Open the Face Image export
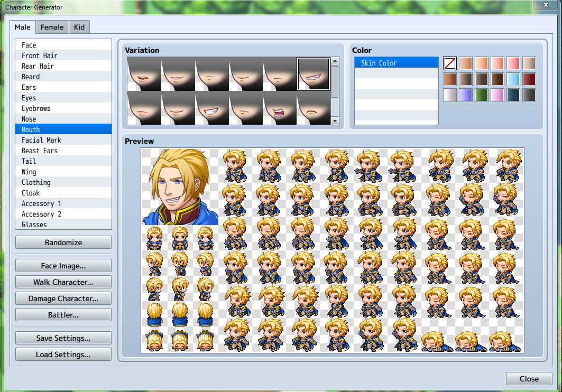The image size is (562, 392). click(x=63, y=266)
